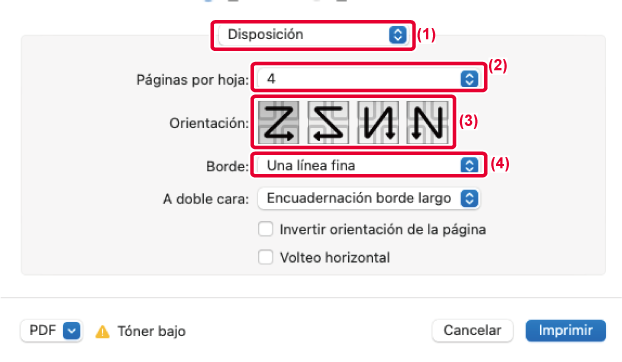Choose the reversed-Z right-to-left layout direction icon
The width and height of the screenshot is (622, 362).
tap(328, 122)
